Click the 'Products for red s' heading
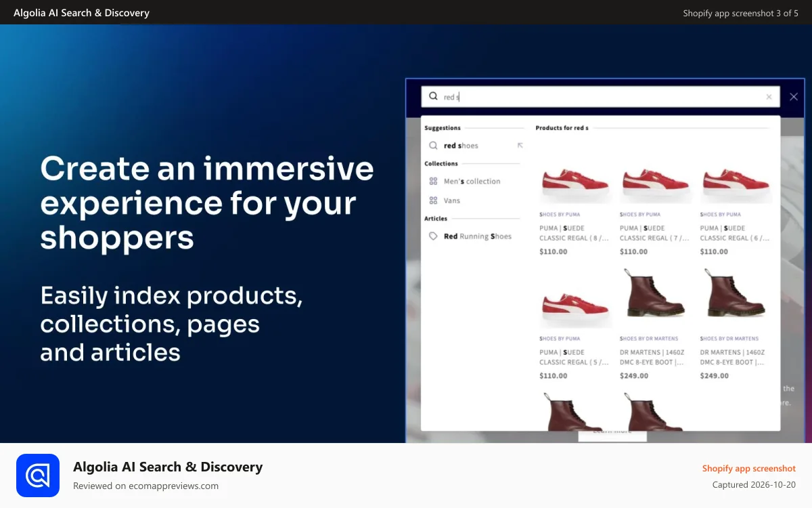This screenshot has height=508, width=812. 562,128
